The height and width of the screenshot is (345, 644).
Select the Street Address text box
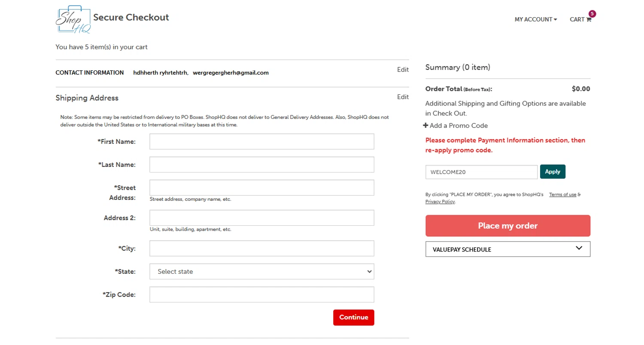[x=261, y=188]
